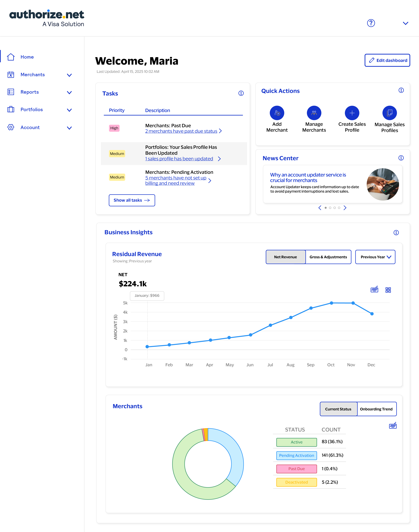Screen dimensions: 419x532
Task: Click the Account gear icon
Action: (11, 127)
